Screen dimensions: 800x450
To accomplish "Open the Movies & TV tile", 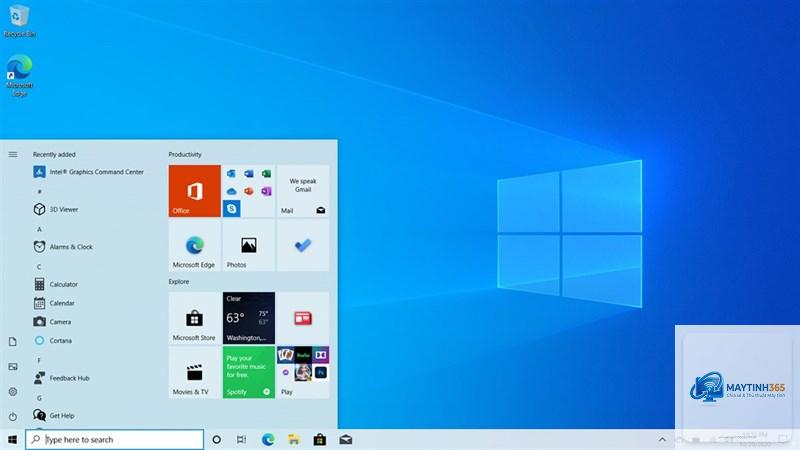I will [194, 372].
